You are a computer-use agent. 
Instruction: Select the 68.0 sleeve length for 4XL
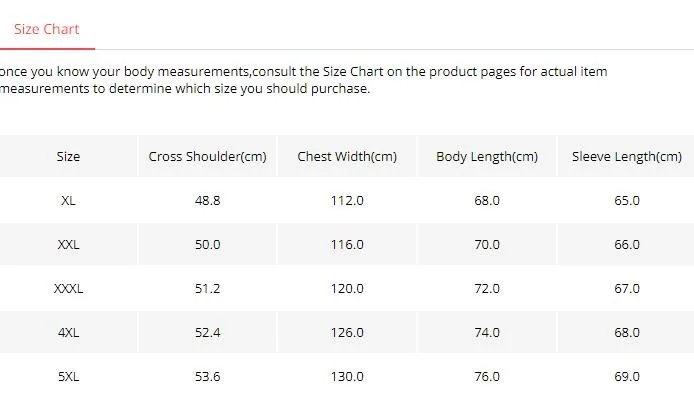627,332
